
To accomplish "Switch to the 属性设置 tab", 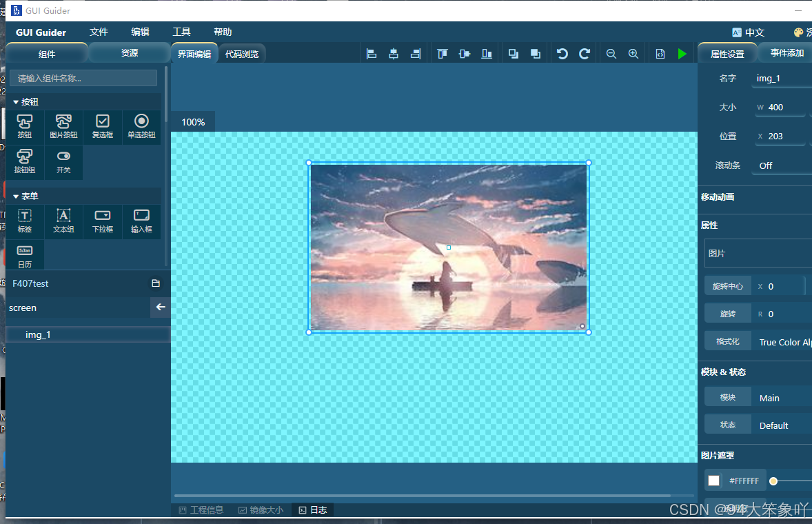I will 727,54.
